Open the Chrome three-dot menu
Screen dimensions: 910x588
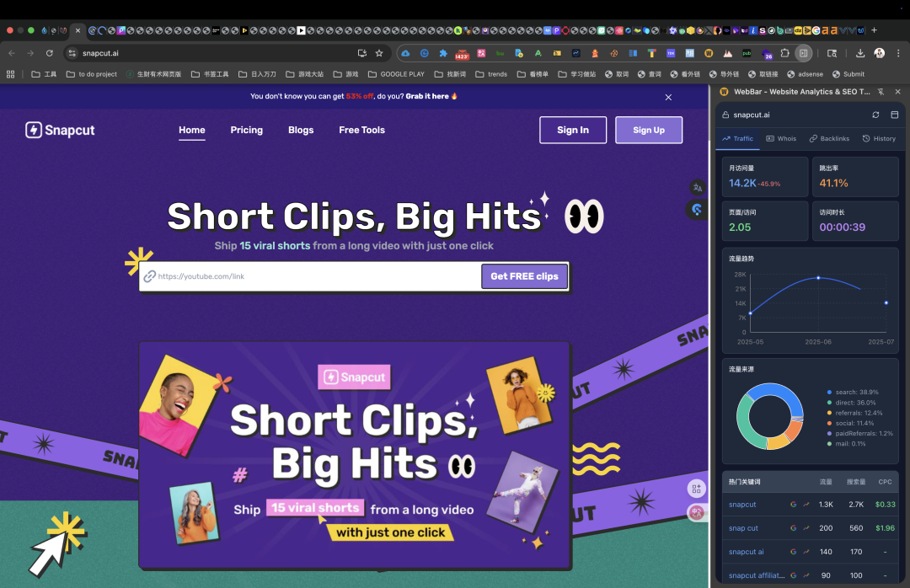tap(898, 53)
